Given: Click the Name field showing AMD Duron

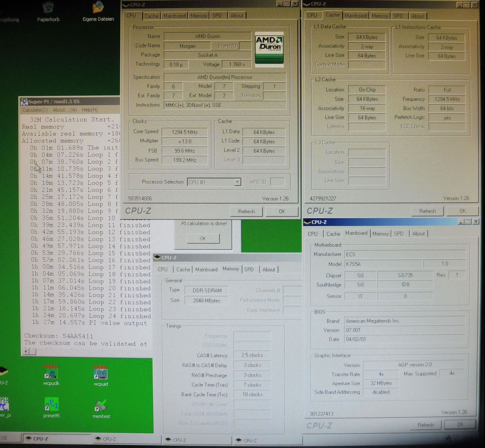Looking at the screenshot, I should (208, 36).
